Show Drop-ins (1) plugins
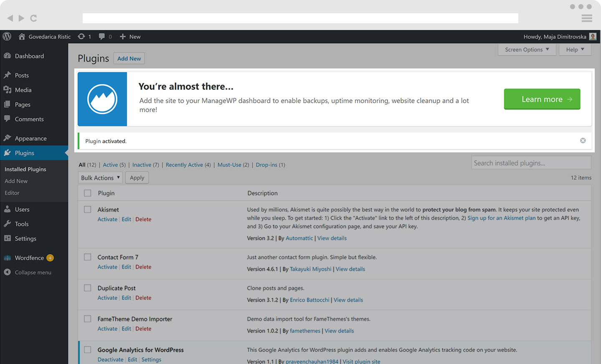The image size is (601, 364). 270,164
